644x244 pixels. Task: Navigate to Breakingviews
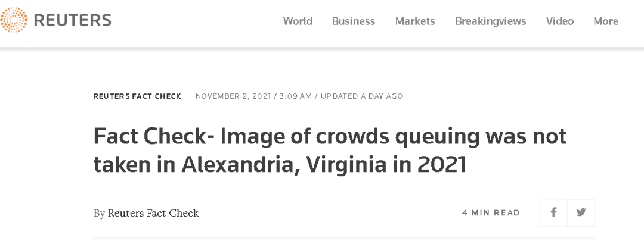pyautogui.click(x=490, y=21)
